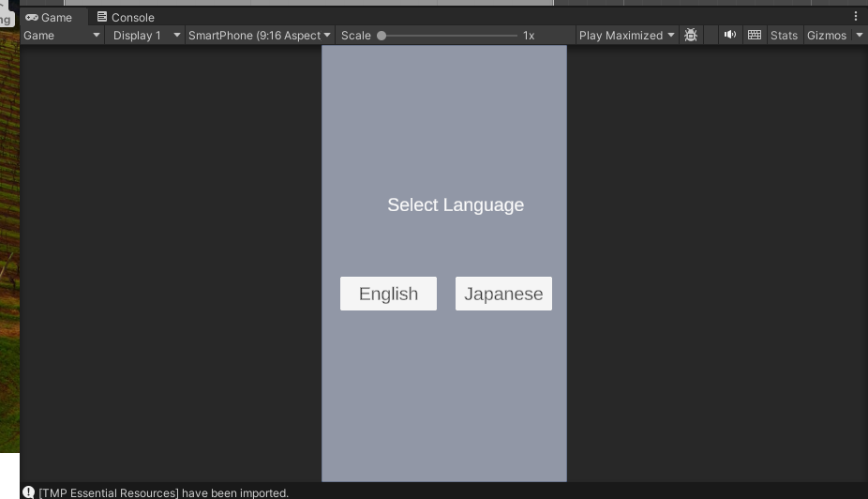Toggle Gizmos visibility
868x499 pixels.
coord(826,35)
